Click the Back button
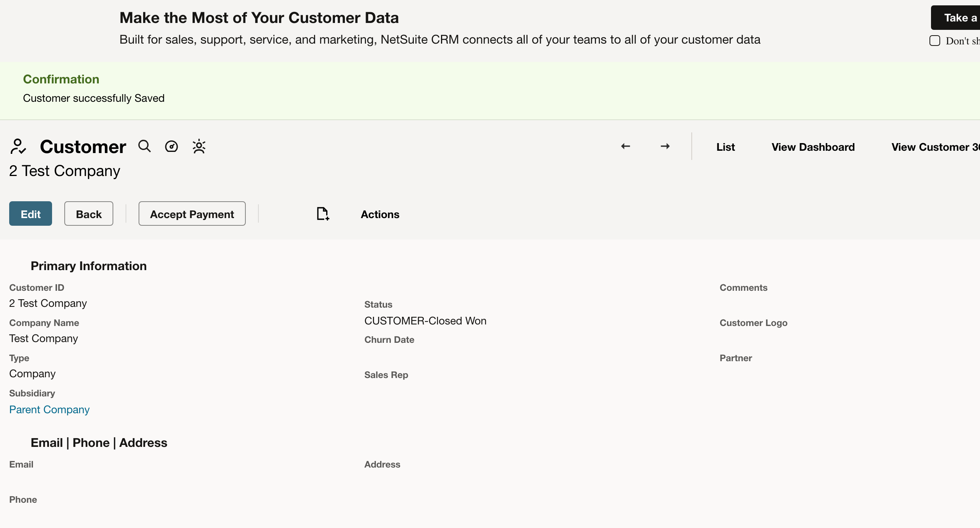This screenshot has height=528, width=980. 89,213
